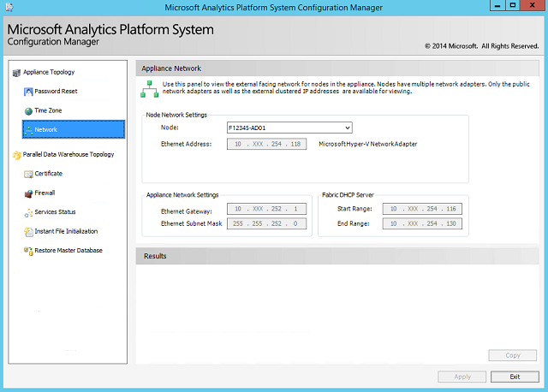Click the Exit button

pyautogui.click(x=515, y=377)
